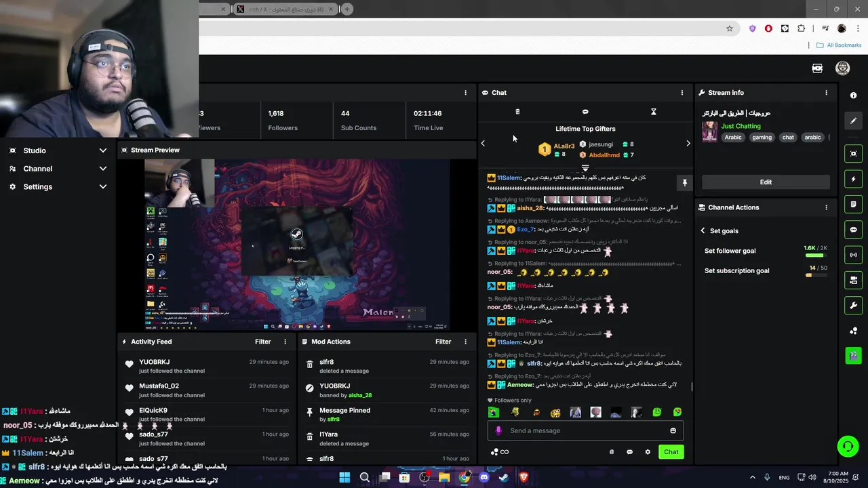868x488 pixels.
Task: Click Set follower goal
Action: pos(730,251)
